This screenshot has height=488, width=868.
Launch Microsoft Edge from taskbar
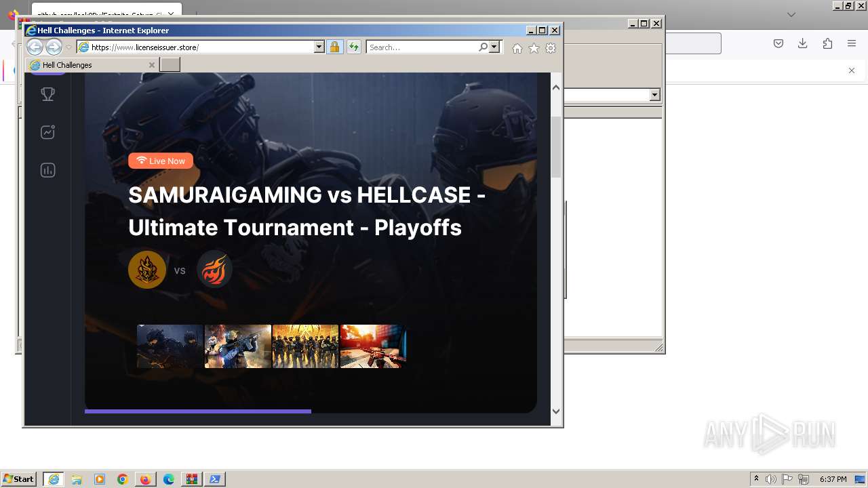click(x=169, y=479)
